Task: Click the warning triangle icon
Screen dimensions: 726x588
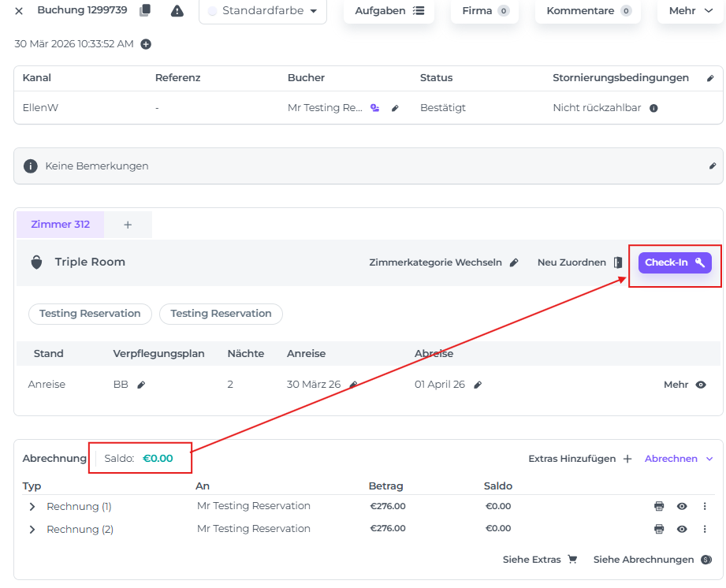Action: point(177,11)
